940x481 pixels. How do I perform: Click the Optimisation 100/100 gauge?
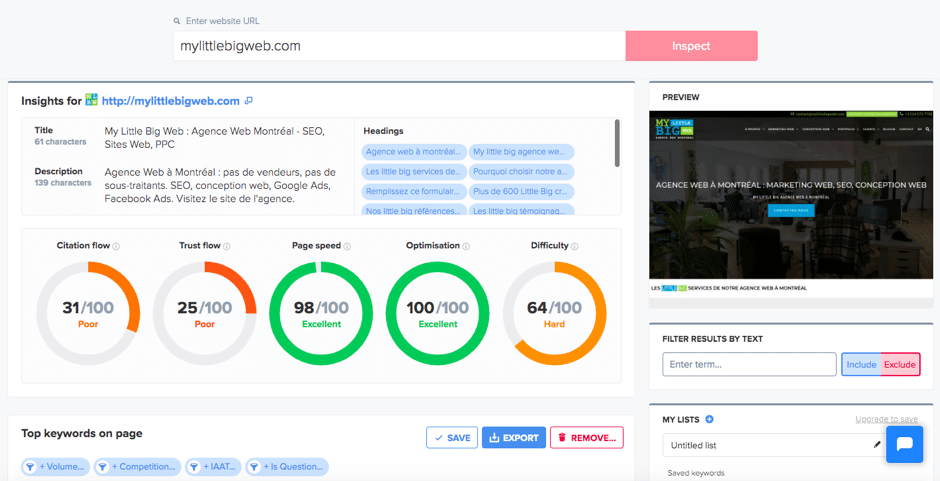point(438,312)
